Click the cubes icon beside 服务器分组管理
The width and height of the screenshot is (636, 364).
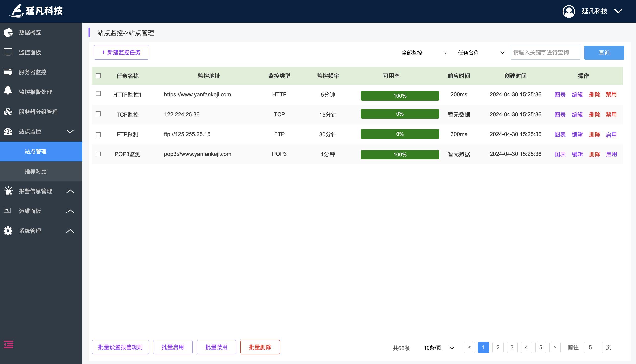(x=8, y=112)
